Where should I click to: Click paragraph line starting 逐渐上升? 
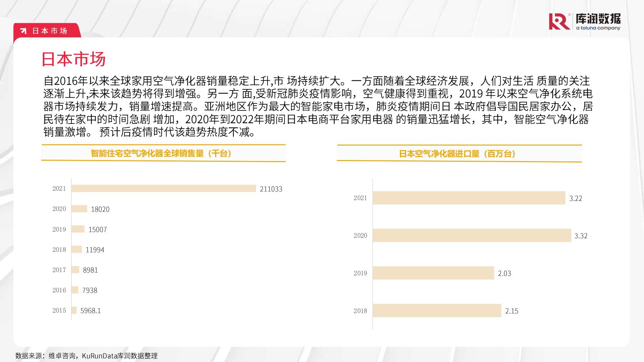coord(318,94)
